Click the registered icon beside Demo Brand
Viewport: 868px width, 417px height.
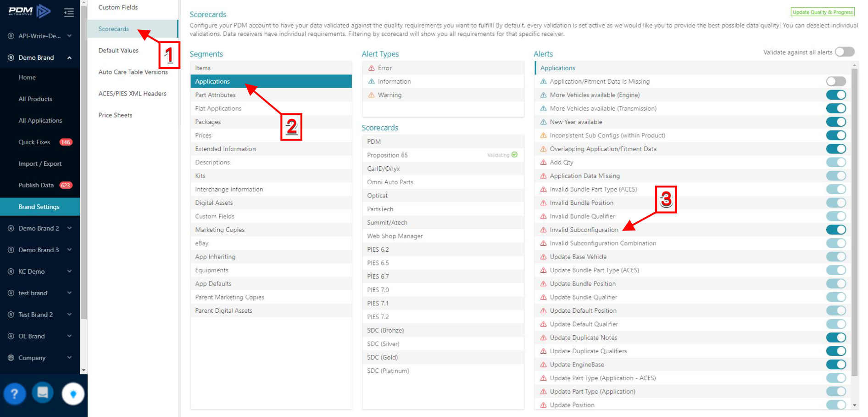click(11, 57)
